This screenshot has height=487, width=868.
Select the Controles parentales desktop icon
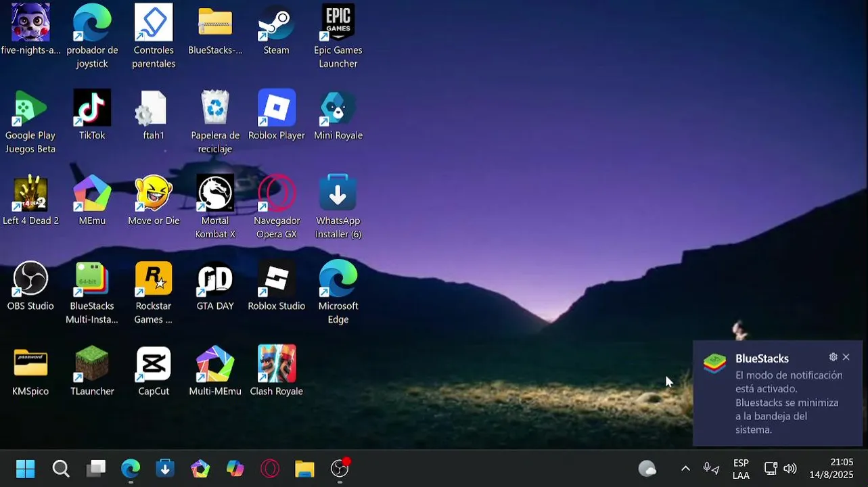click(154, 37)
